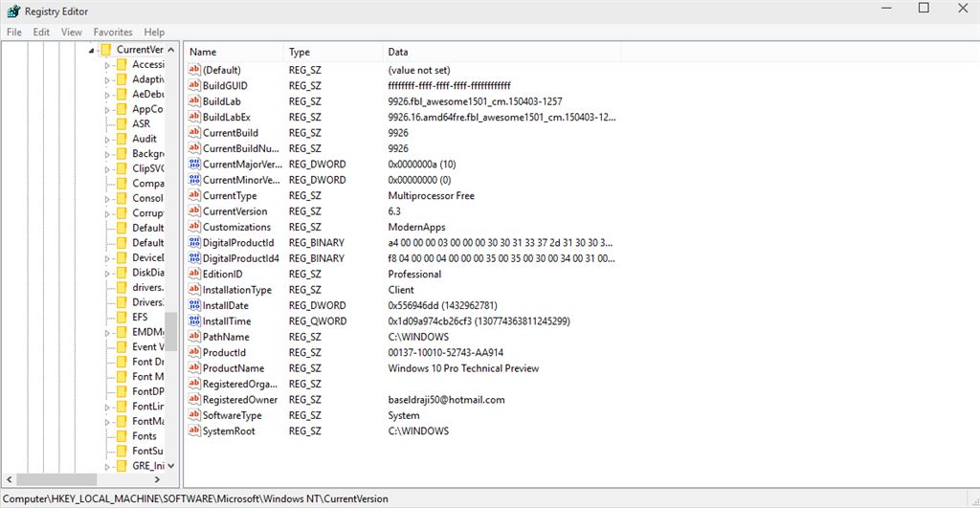Click tree pane scroll left arrow

[x=10, y=479]
